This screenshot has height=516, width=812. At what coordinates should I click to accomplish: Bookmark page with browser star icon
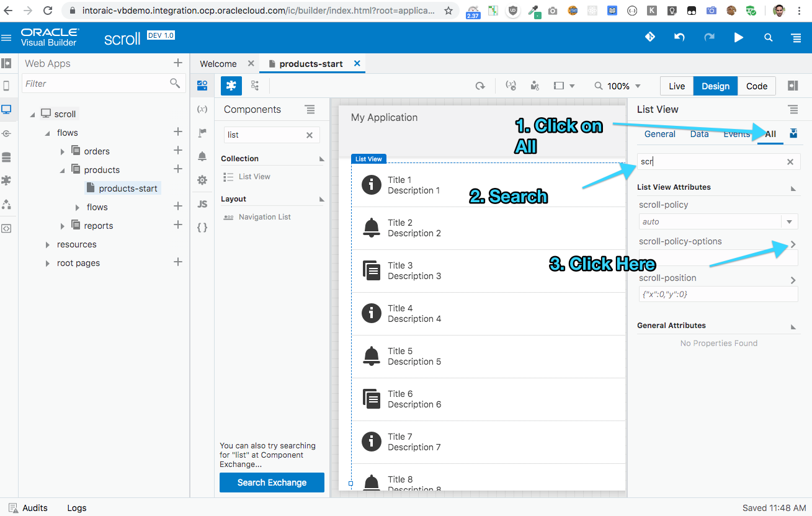pyautogui.click(x=448, y=11)
